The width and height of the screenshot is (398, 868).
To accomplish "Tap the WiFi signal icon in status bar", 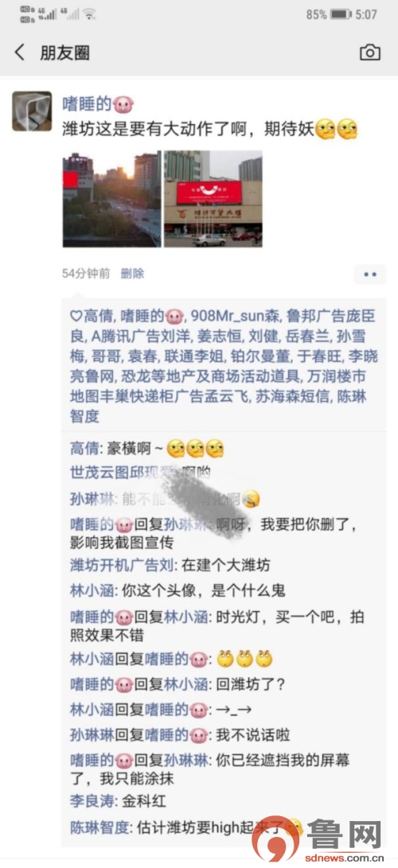I will click(89, 14).
